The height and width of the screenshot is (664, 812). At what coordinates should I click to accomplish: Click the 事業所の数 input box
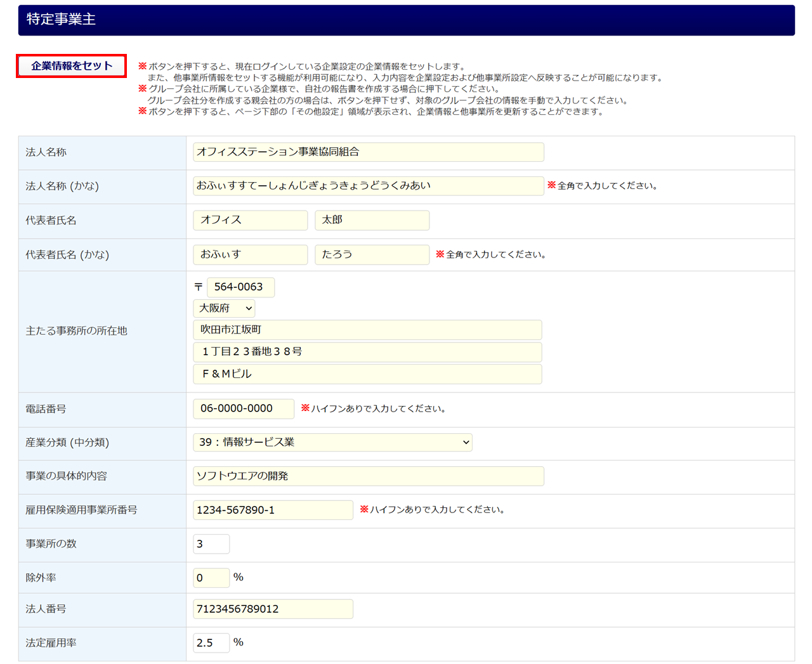[x=211, y=544]
